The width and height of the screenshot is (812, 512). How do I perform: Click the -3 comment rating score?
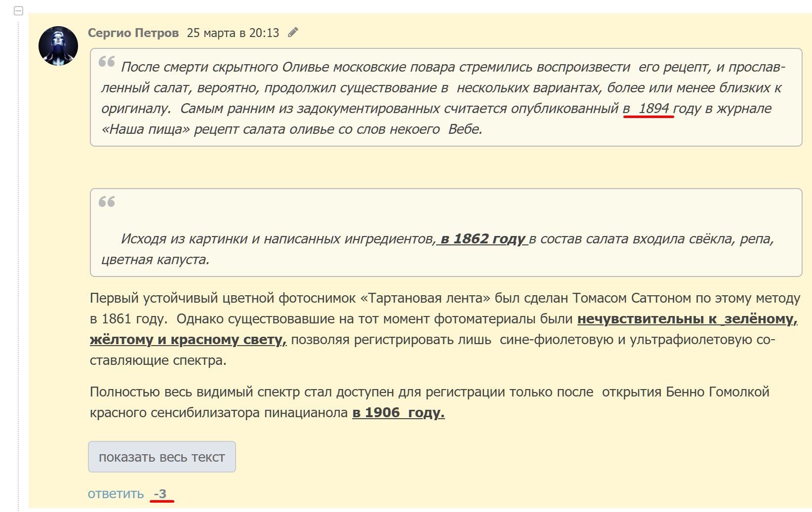pos(161,494)
